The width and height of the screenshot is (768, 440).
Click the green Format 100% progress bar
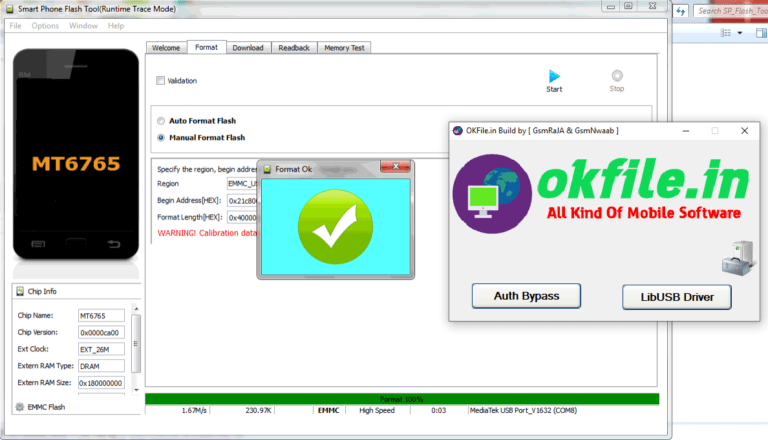[402, 399]
